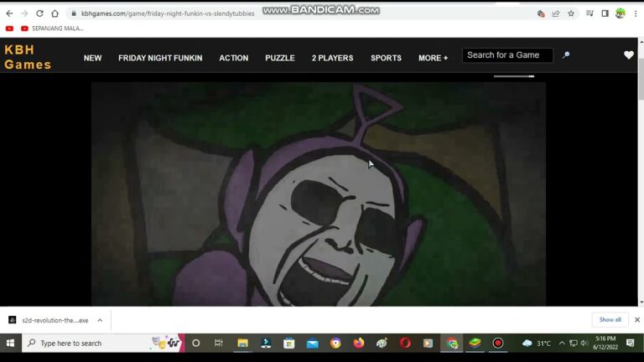Go back to the previous page
This screenshot has width=644, height=362.
[9, 13]
